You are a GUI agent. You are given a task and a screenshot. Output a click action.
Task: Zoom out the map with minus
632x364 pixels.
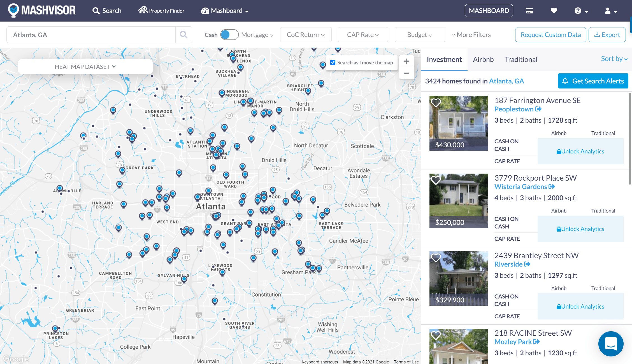406,73
